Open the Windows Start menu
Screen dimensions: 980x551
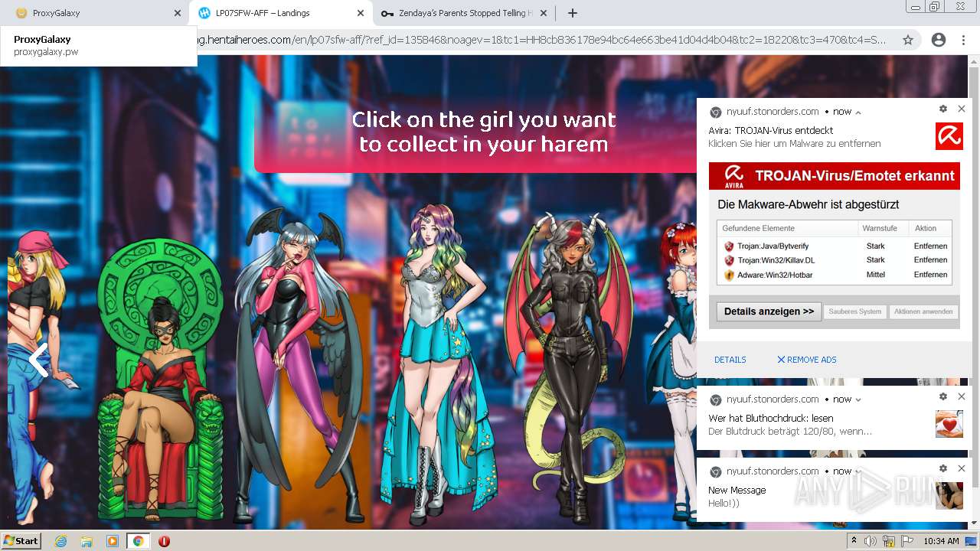tap(21, 540)
